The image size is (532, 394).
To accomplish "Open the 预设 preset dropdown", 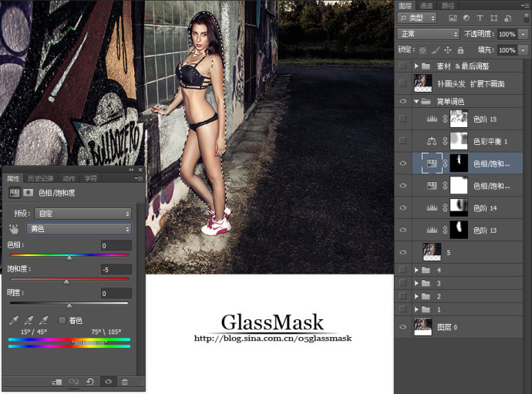I will point(82,214).
